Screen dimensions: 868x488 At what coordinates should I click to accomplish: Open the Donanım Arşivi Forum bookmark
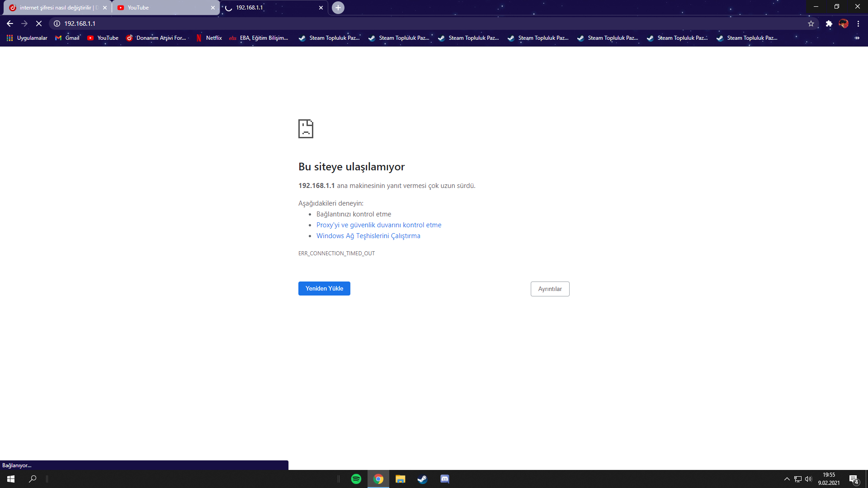tap(157, 38)
